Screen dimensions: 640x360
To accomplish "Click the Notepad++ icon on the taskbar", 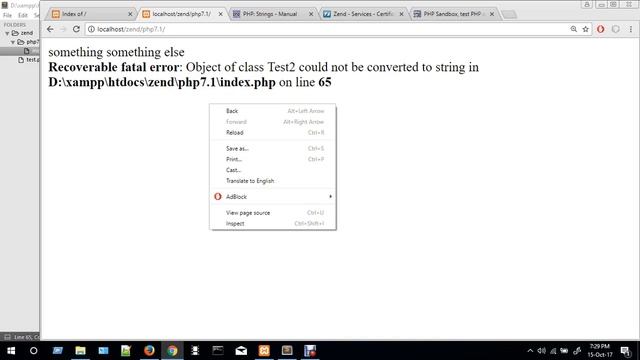I will [x=126, y=351].
